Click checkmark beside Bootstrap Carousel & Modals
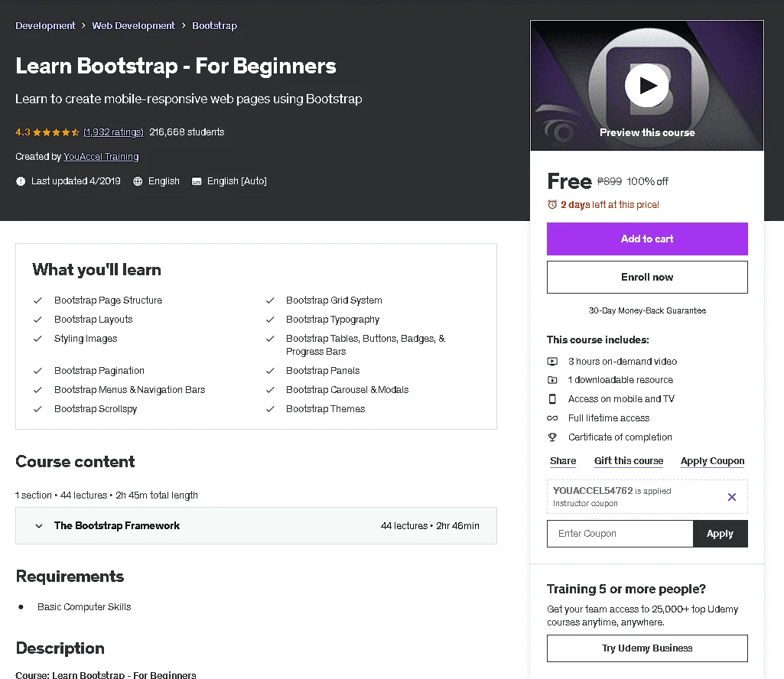Image resolution: width=784 pixels, height=679 pixels. pos(270,389)
